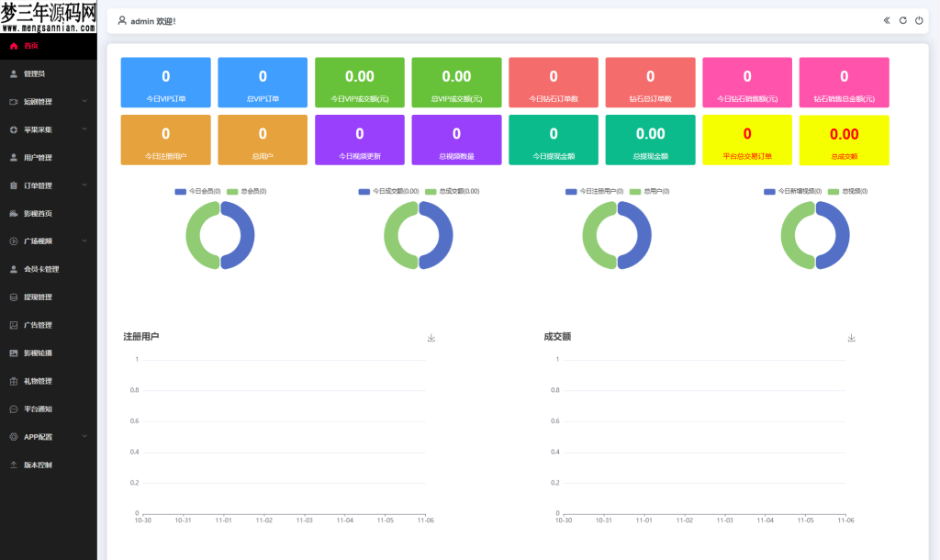Viewport: 940px width, 560px height.
Task: Open the 影视首页 menu item
Action: tap(37, 213)
